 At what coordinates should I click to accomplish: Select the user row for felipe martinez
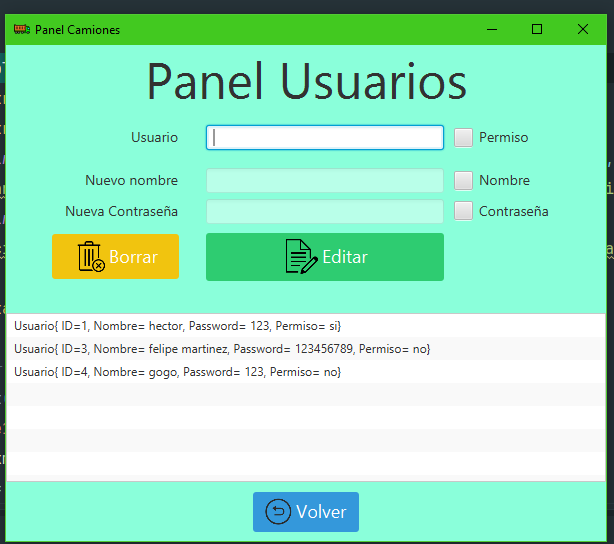[x=306, y=349]
